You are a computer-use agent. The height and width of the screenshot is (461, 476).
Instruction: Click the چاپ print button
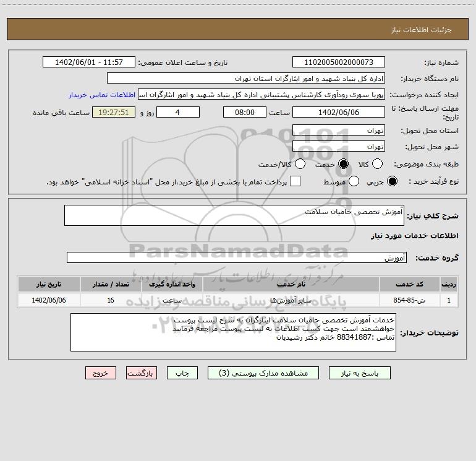[182, 373]
